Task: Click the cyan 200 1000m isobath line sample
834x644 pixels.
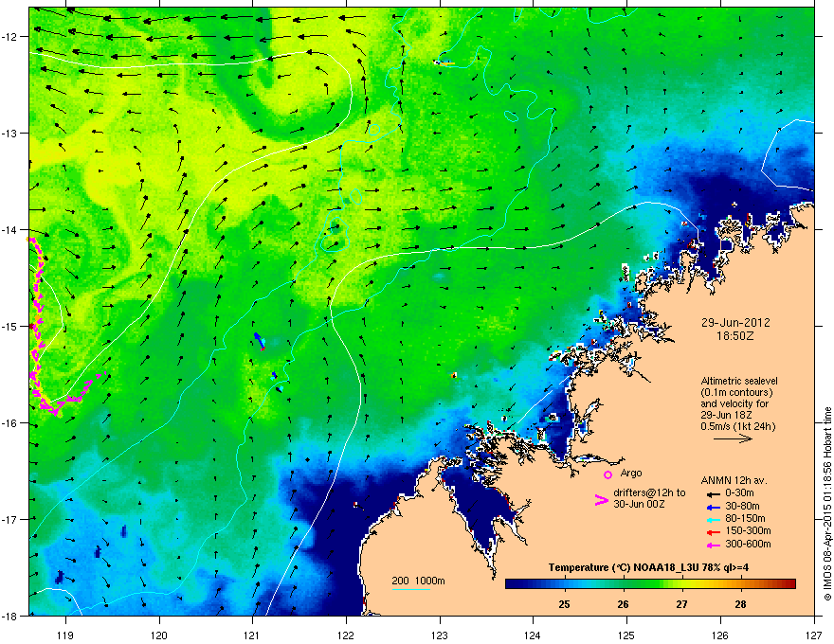Action: (x=411, y=589)
